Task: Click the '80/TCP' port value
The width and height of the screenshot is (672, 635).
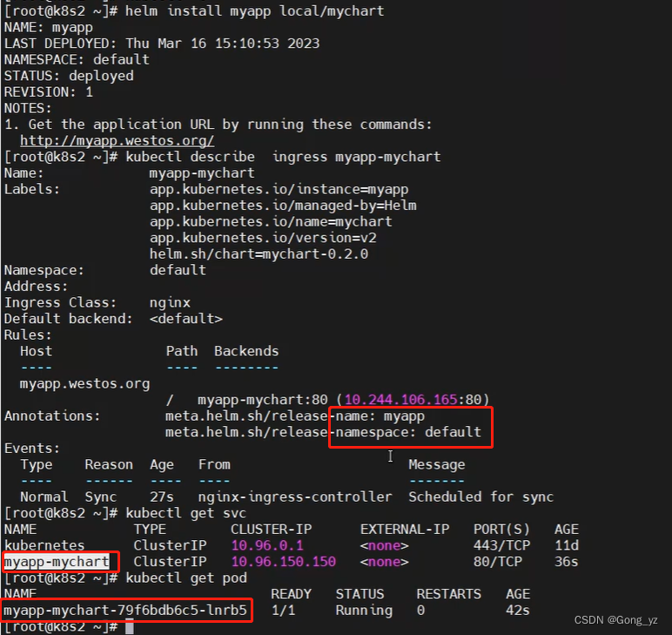Action: click(498, 562)
